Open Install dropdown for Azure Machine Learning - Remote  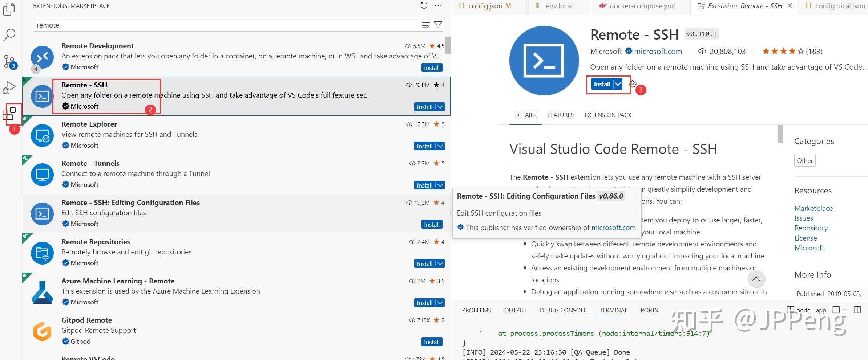pyautogui.click(x=440, y=303)
